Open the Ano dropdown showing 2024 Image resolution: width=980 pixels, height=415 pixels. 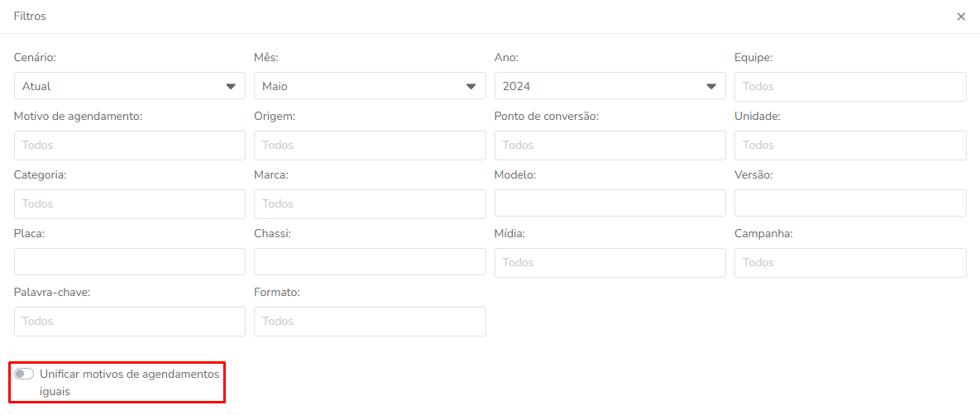pyautogui.click(x=610, y=86)
